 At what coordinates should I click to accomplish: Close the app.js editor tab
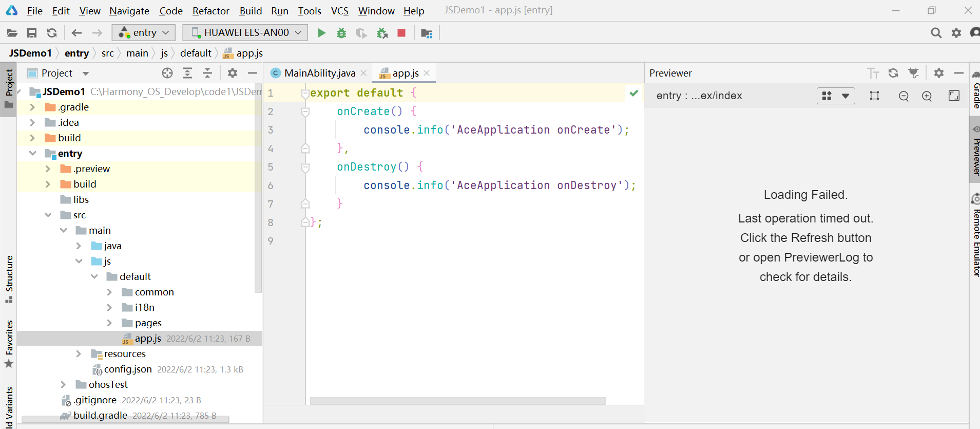(x=427, y=73)
